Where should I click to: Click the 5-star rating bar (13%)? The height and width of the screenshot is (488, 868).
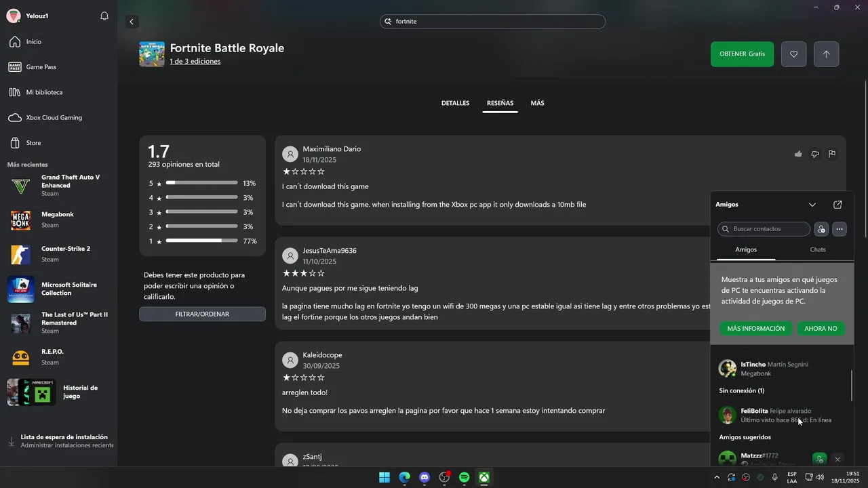tap(201, 183)
